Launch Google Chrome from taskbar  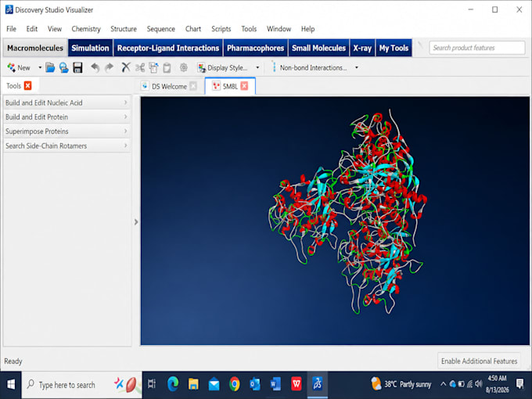235,384
